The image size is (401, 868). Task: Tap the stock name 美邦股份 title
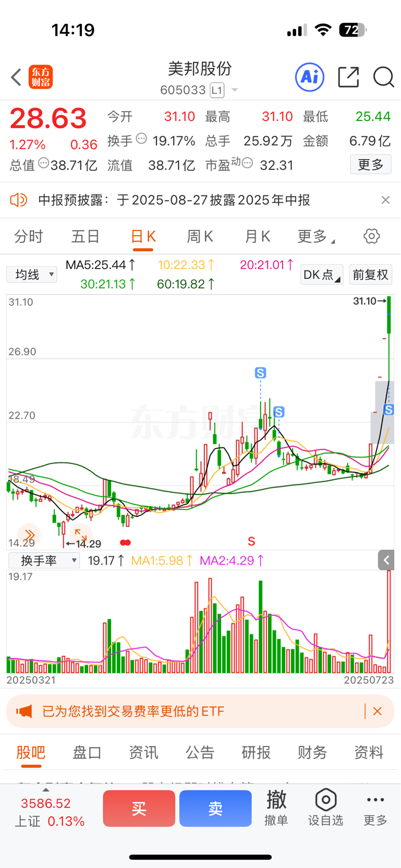point(200,68)
